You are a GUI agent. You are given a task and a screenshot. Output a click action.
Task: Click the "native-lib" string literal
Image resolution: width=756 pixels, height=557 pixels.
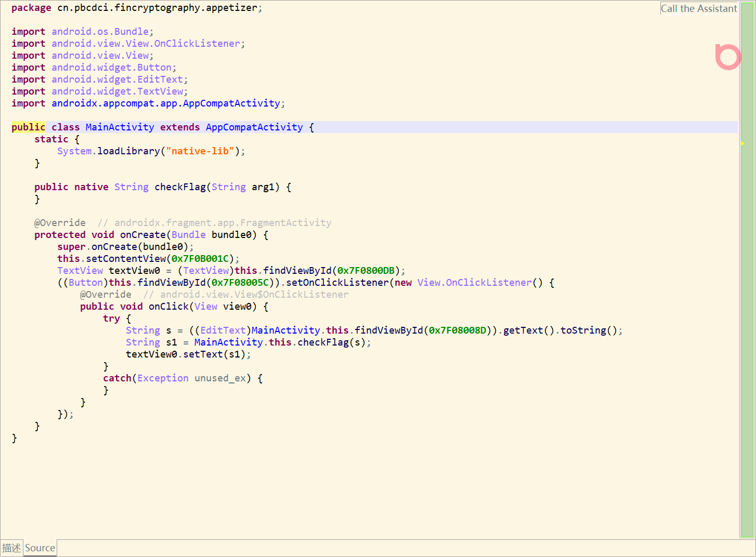point(200,151)
